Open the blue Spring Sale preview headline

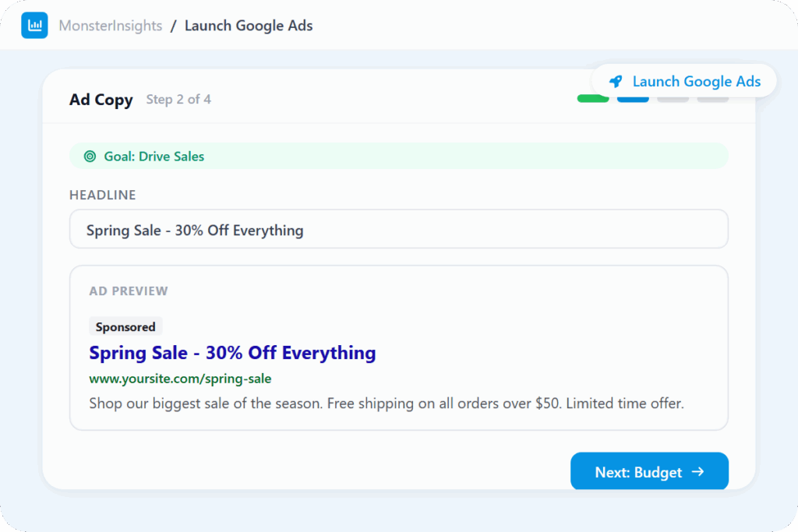coord(232,353)
